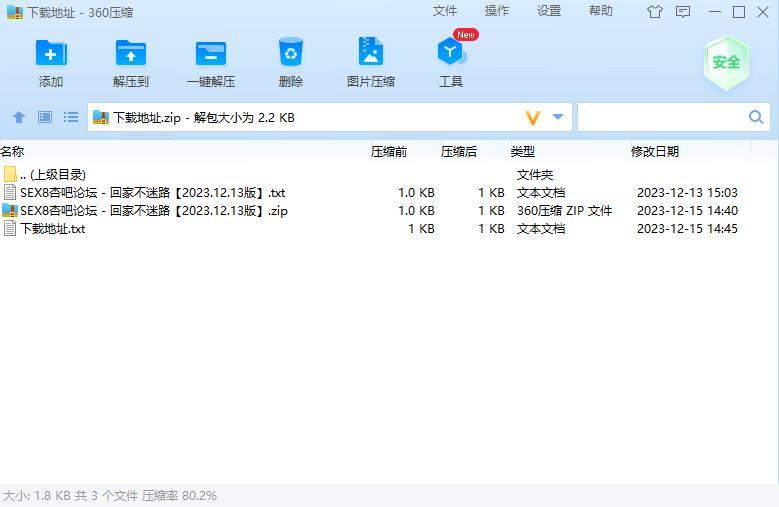
Task: Maximize the 360压缩 window
Action: [x=739, y=11]
